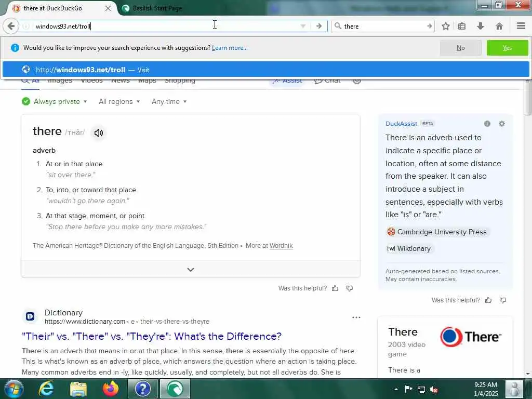Screen dimensions: 532x399
Task: Open "Their" vs. "There" vs. "They're" result
Action: click(152, 336)
